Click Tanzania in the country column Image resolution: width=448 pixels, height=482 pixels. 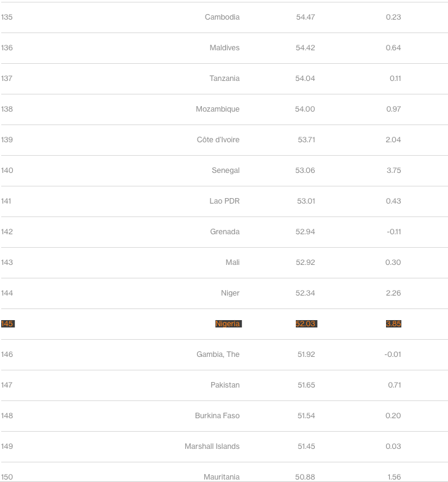(x=225, y=78)
